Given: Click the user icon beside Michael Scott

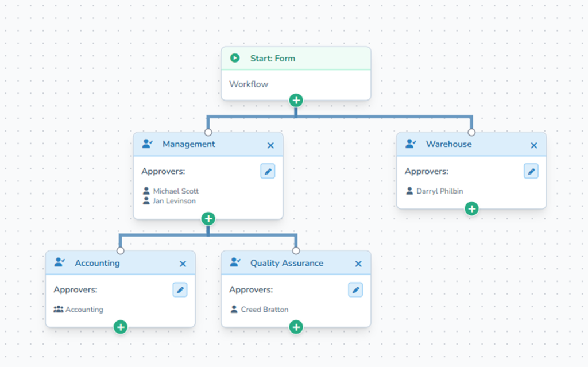Looking at the screenshot, I should coord(146,191).
